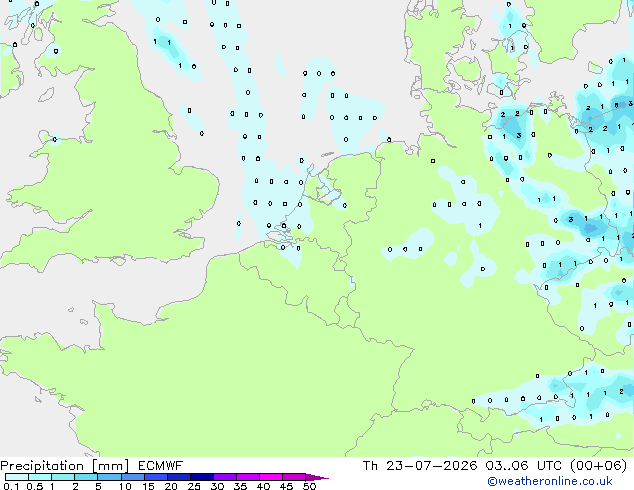Click the 35–40 mm legend swatch
The image size is (634, 490).
point(248,477)
